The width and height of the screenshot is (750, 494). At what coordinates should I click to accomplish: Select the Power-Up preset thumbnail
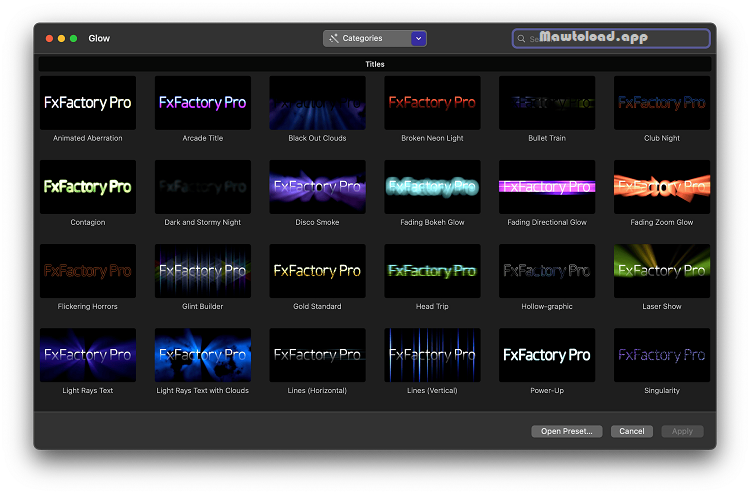547,355
